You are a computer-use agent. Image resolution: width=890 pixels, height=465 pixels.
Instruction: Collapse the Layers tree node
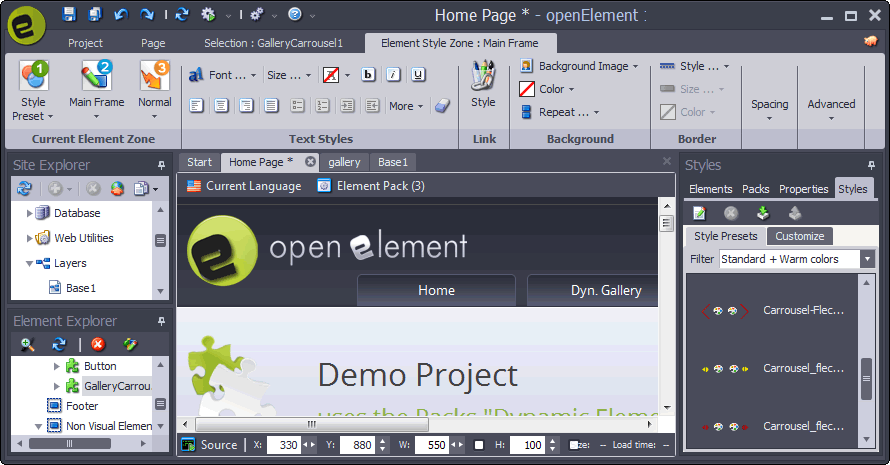coord(29,263)
